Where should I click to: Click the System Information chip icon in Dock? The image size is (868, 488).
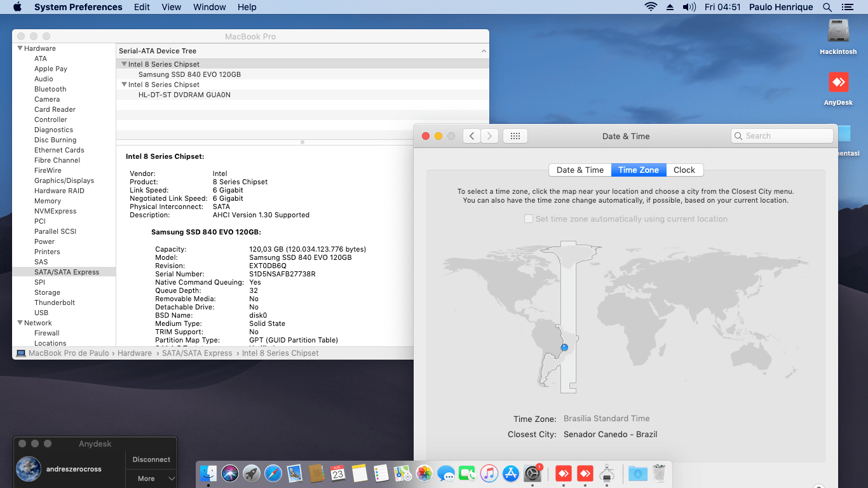point(606,473)
